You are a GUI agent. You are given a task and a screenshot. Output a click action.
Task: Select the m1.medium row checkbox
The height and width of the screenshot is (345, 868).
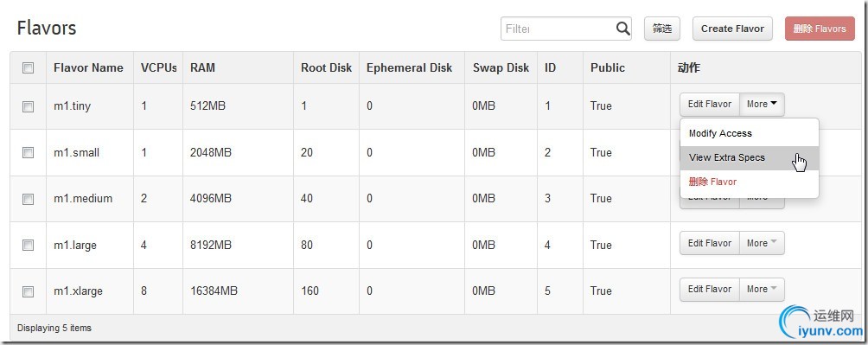[x=28, y=199]
